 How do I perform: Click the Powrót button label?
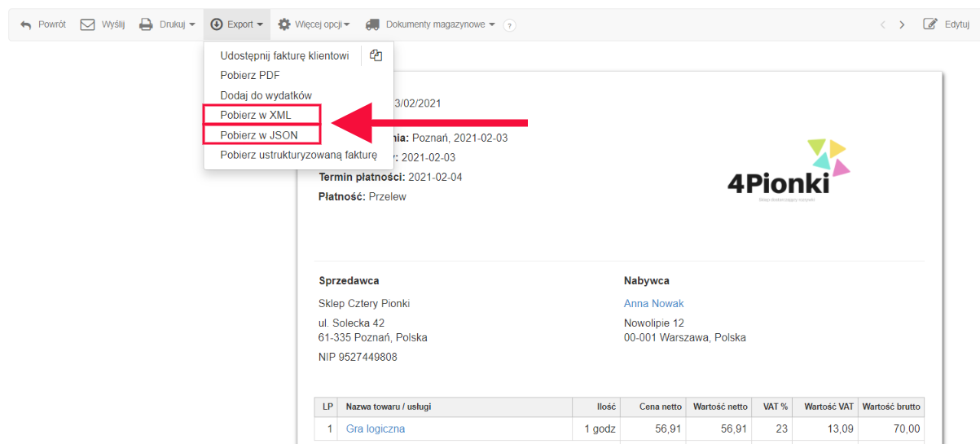52,24
